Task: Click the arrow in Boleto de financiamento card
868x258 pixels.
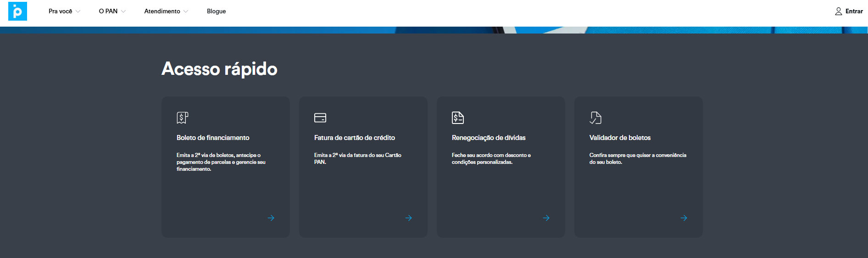Action: [x=271, y=218]
